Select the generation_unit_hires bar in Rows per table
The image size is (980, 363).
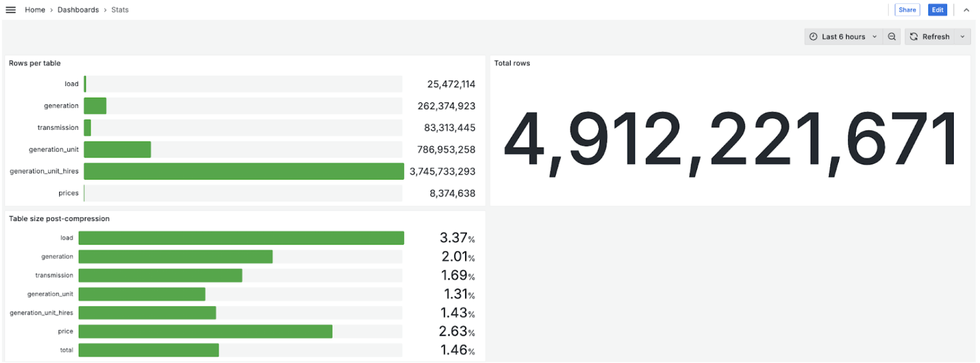click(x=244, y=171)
